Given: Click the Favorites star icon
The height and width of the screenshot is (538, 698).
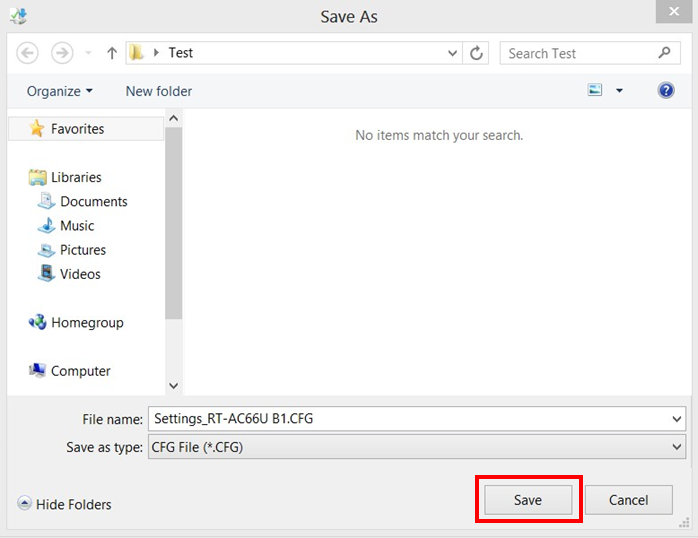Looking at the screenshot, I should point(37,128).
